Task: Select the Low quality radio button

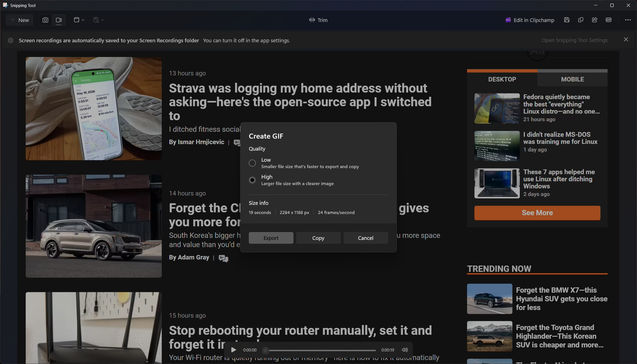Action: click(252, 163)
